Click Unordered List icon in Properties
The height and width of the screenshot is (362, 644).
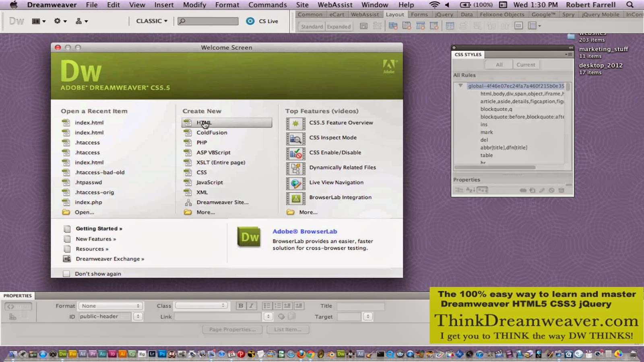[x=267, y=306]
